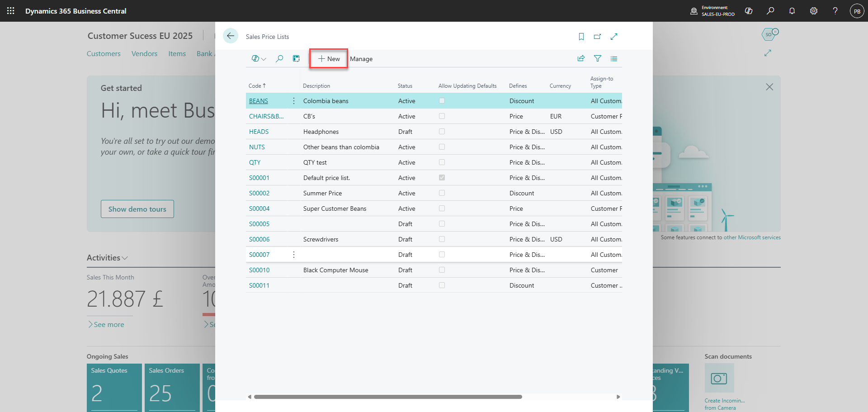This screenshot has height=412, width=868.
Task: Expand the role center page diagonal arrow
Action: pyautogui.click(x=768, y=53)
